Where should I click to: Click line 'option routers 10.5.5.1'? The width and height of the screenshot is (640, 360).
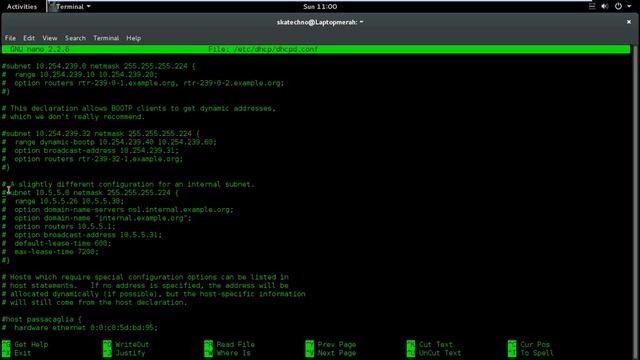coord(58,227)
